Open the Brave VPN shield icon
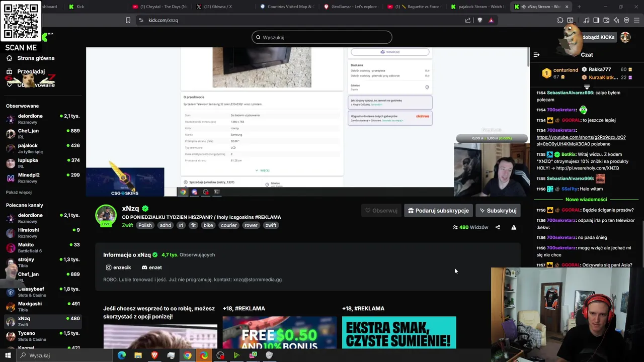The image size is (644, 362). pos(626,20)
